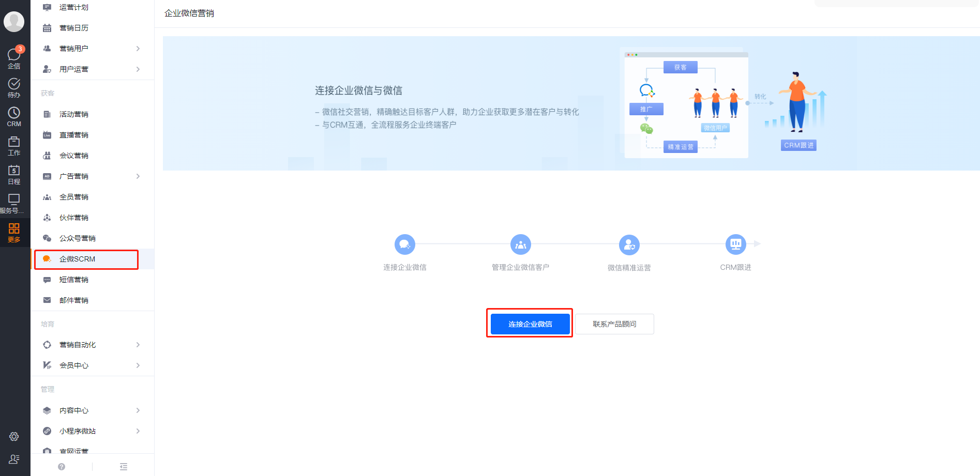Open the 会议营销 menu label
The image size is (980, 476).
click(74, 156)
